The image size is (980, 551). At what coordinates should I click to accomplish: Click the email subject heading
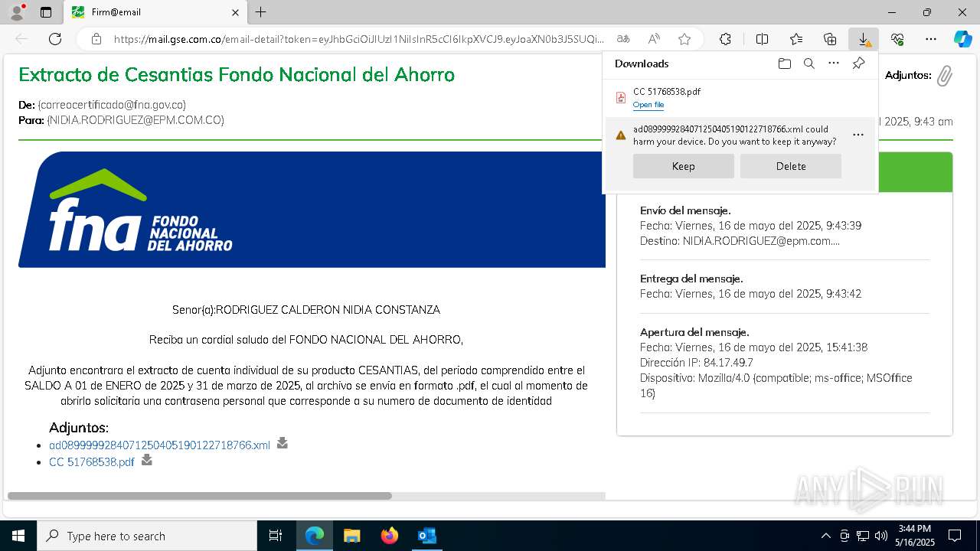(237, 74)
